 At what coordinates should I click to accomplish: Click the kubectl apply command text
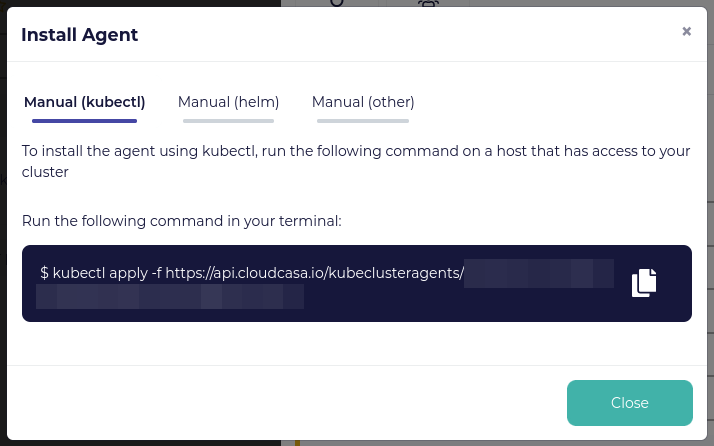tap(101, 273)
